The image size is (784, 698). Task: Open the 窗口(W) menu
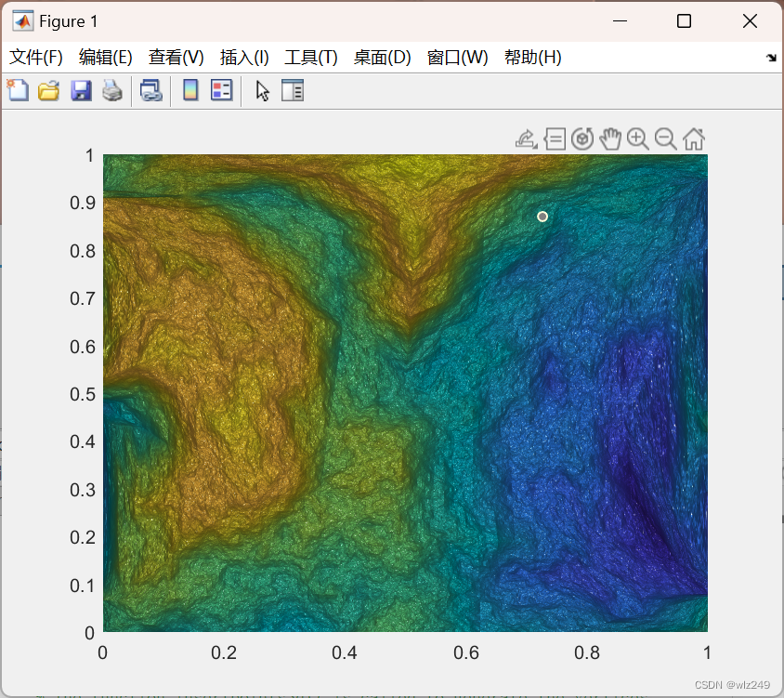click(458, 58)
